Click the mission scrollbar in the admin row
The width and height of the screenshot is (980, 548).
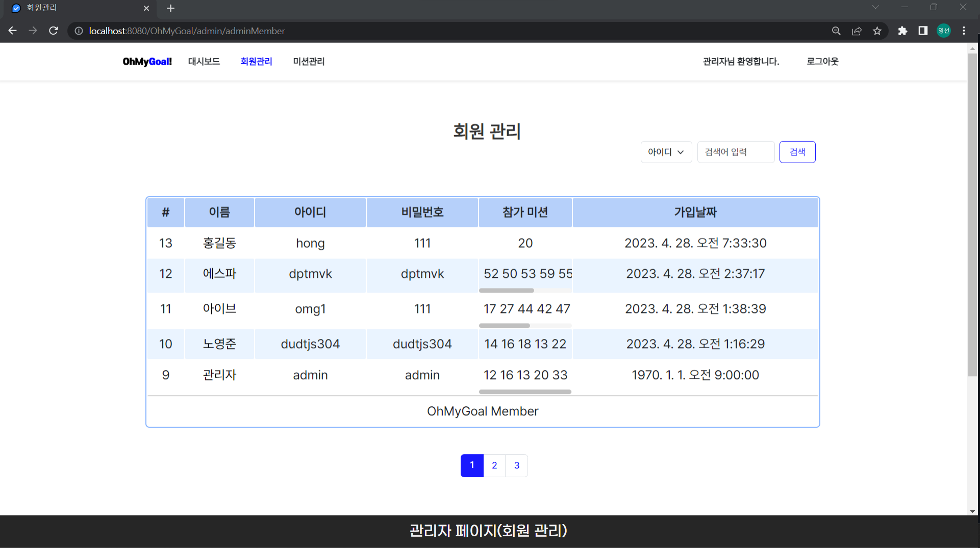(525, 392)
